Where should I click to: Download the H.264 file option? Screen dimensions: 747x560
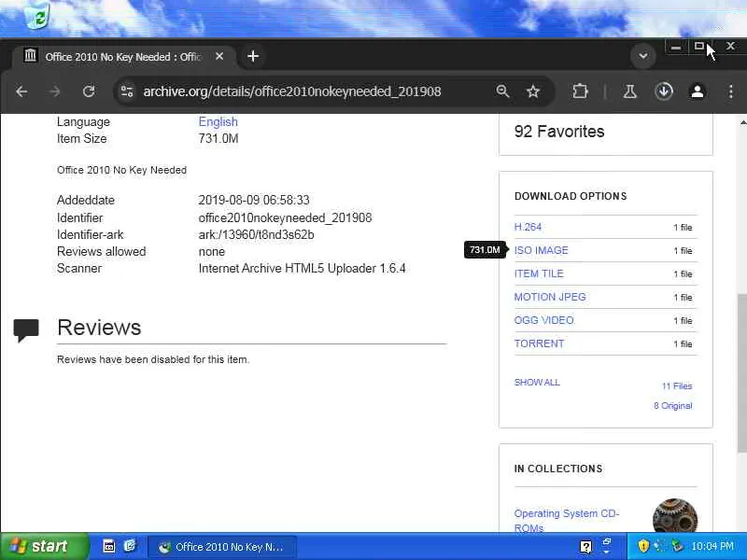528,227
